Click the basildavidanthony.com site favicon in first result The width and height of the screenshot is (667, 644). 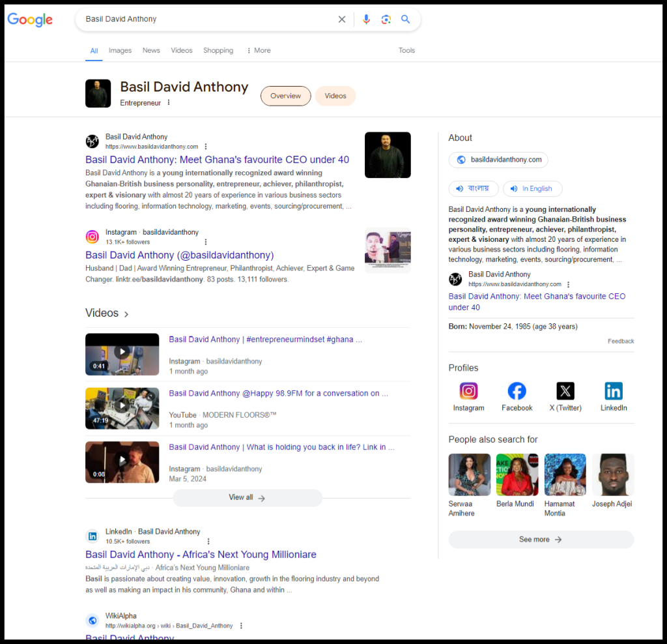coord(92,141)
